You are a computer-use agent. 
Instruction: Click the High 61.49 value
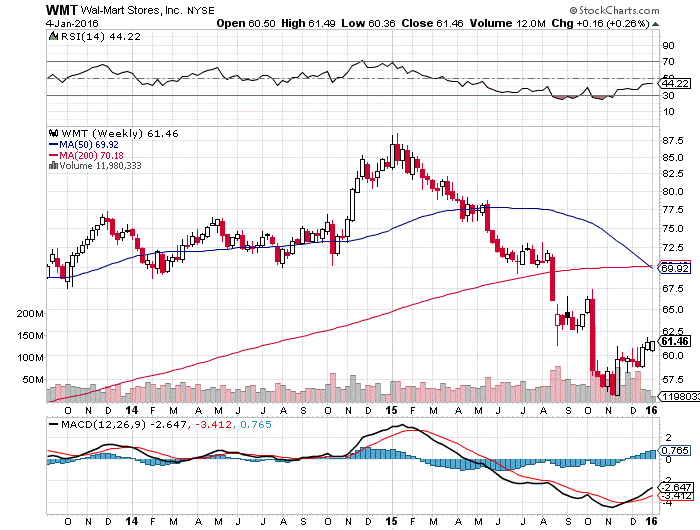(308, 23)
